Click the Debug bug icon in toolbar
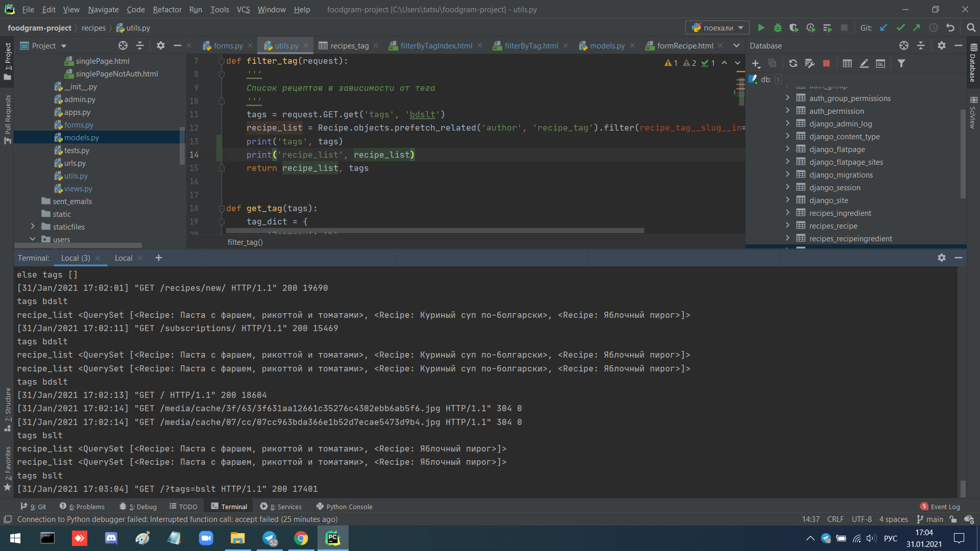Viewport: 980px width, 551px height. click(x=777, y=28)
